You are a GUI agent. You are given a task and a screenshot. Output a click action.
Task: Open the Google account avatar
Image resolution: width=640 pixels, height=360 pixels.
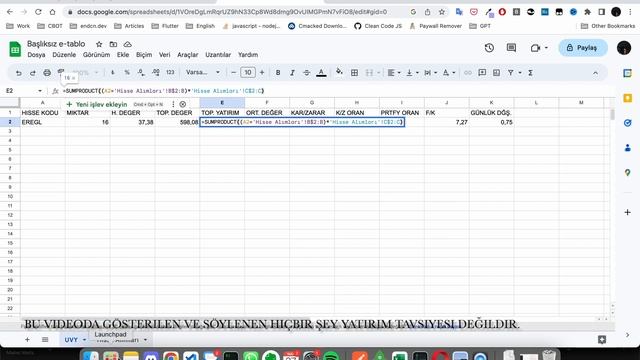pyautogui.click(x=624, y=48)
